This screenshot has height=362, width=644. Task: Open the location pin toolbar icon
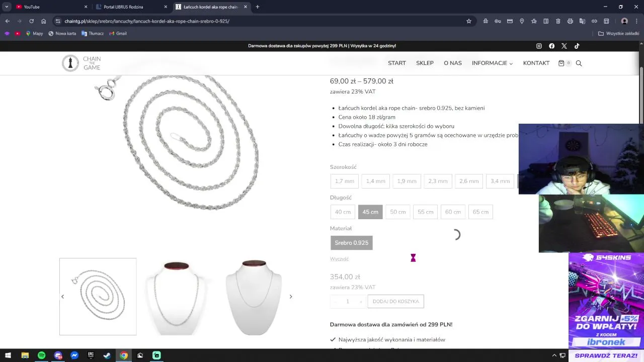522,21
